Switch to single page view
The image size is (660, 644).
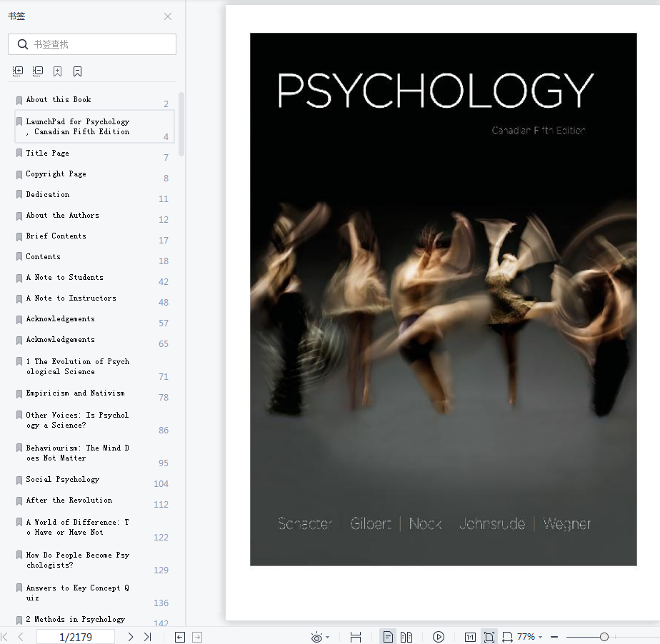[x=388, y=638]
